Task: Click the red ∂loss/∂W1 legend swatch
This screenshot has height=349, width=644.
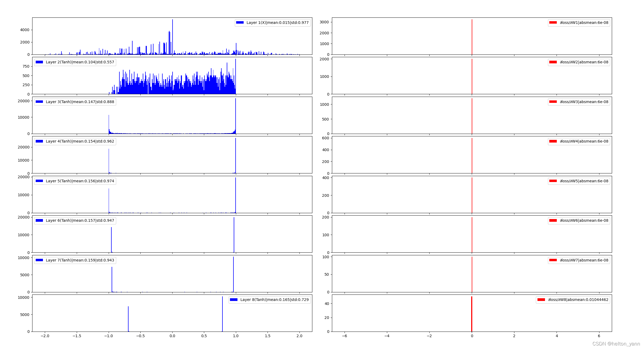Action: (553, 23)
